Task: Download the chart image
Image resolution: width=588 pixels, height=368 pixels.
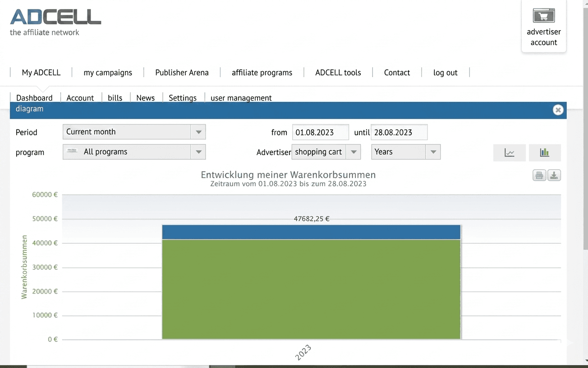Action: pos(554,175)
